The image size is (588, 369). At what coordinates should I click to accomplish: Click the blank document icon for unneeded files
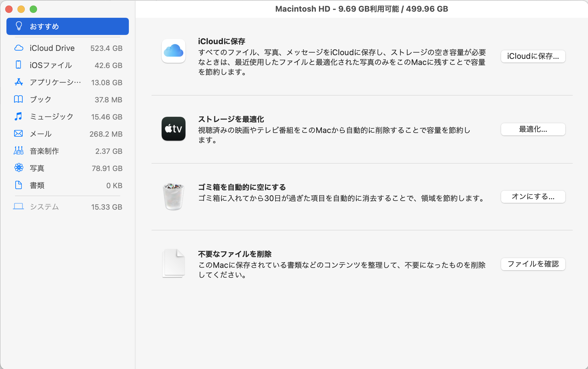(x=174, y=263)
